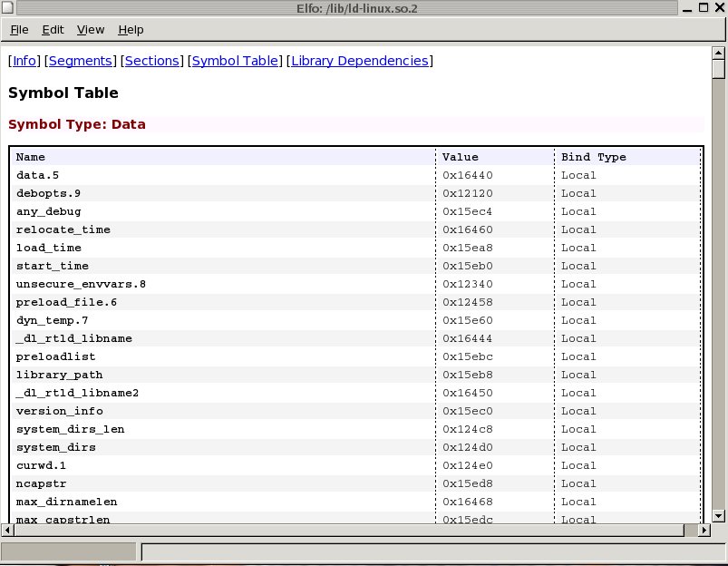Follow the Info link
The height and width of the screenshot is (566, 728).
[x=24, y=61]
